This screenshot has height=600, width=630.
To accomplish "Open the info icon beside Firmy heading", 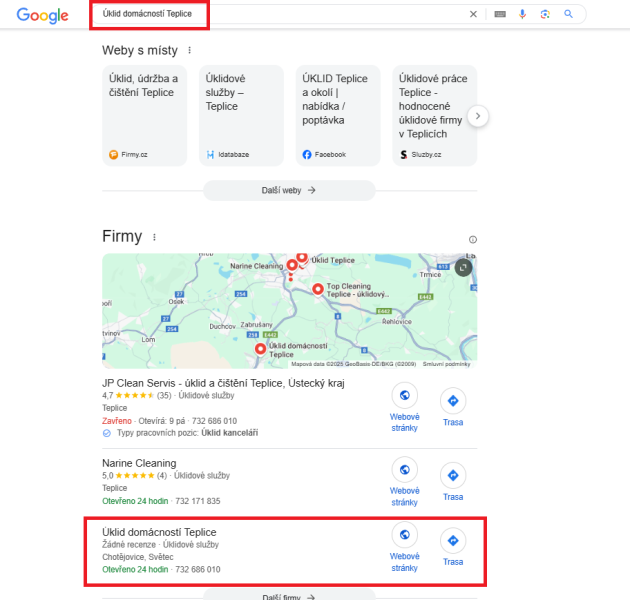I will (473, 240).
